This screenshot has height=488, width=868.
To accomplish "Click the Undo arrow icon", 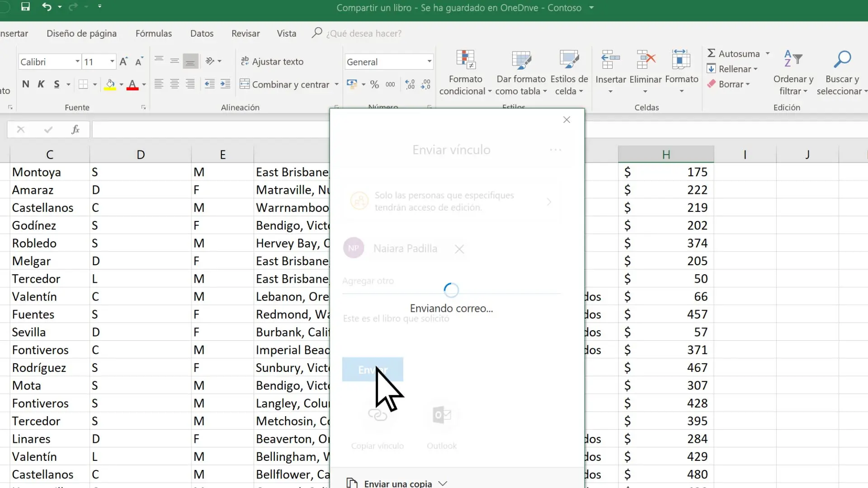I will tap(47, 7).
